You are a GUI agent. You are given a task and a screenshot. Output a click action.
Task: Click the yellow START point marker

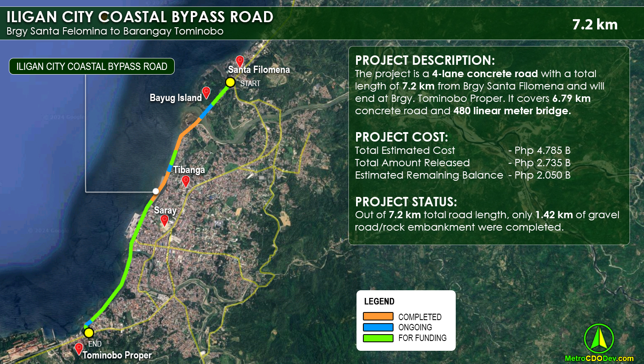230,83
